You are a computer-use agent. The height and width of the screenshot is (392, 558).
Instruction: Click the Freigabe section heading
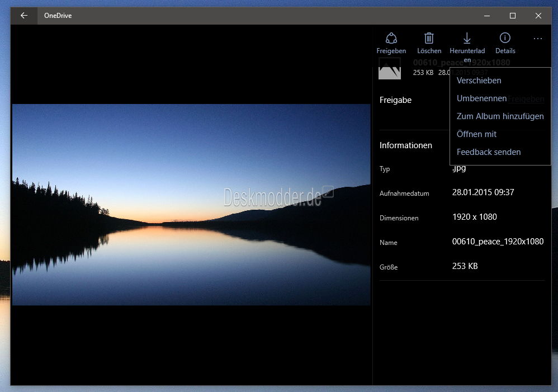(x=395, y=100)
